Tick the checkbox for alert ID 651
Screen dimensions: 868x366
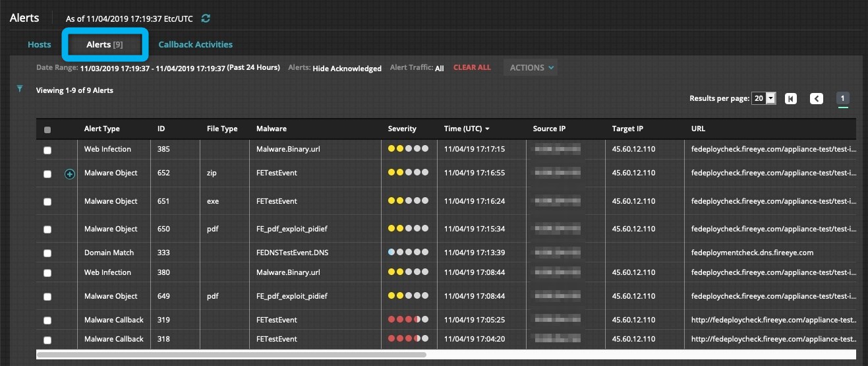click(47, 202)
